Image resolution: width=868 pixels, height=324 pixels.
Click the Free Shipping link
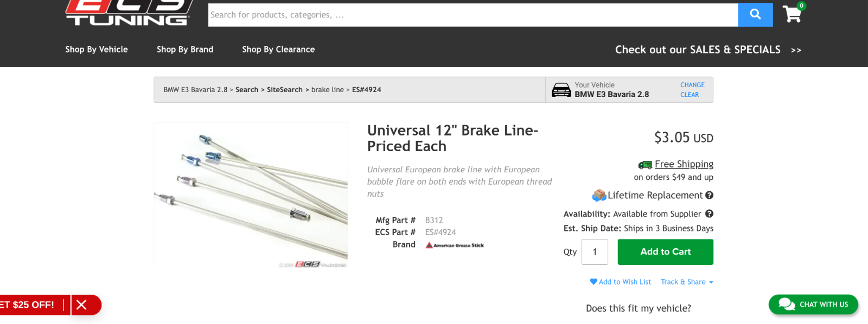click(684, 164)
